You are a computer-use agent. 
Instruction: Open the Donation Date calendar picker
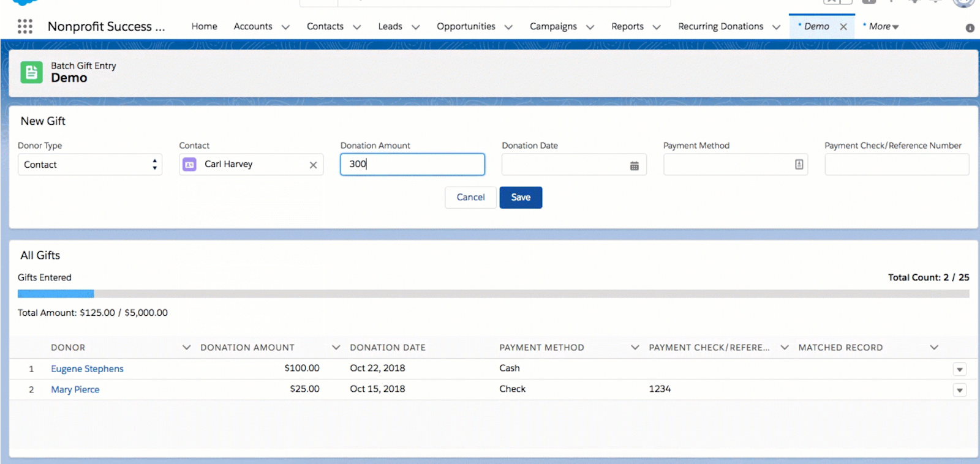635,165
